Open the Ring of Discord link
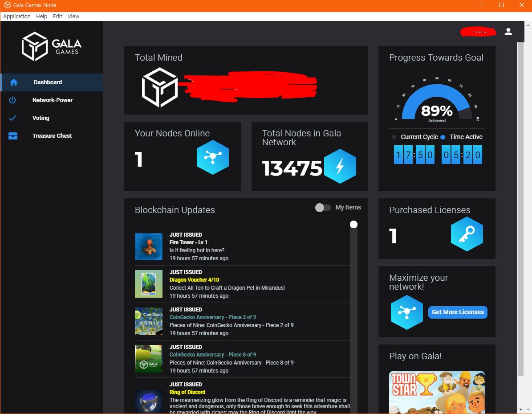 (187, 392)
